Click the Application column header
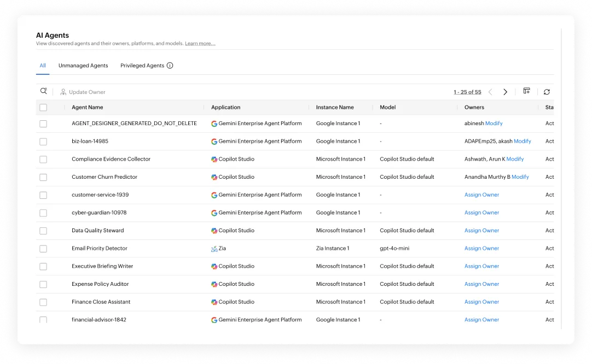The width and height of the screenshot is (592, 364). click(226, 107)
